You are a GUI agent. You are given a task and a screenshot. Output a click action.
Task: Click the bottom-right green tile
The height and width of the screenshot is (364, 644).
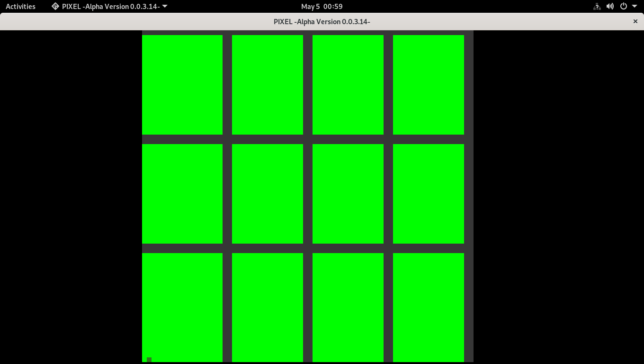[429, 308]
